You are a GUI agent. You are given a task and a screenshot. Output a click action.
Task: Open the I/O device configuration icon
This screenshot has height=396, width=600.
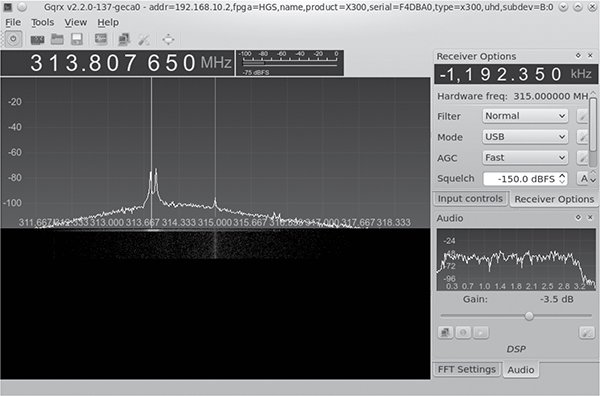click(37, 39)
